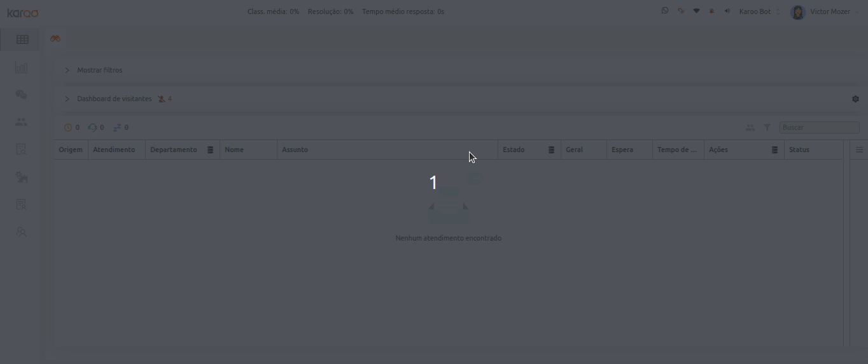Sort by the Geral column header

point(575,150)
